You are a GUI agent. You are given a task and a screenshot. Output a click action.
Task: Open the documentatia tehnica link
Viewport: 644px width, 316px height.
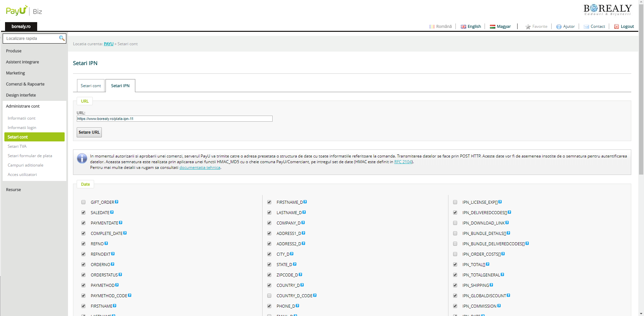pyautogui.click(x=200, y=168)
